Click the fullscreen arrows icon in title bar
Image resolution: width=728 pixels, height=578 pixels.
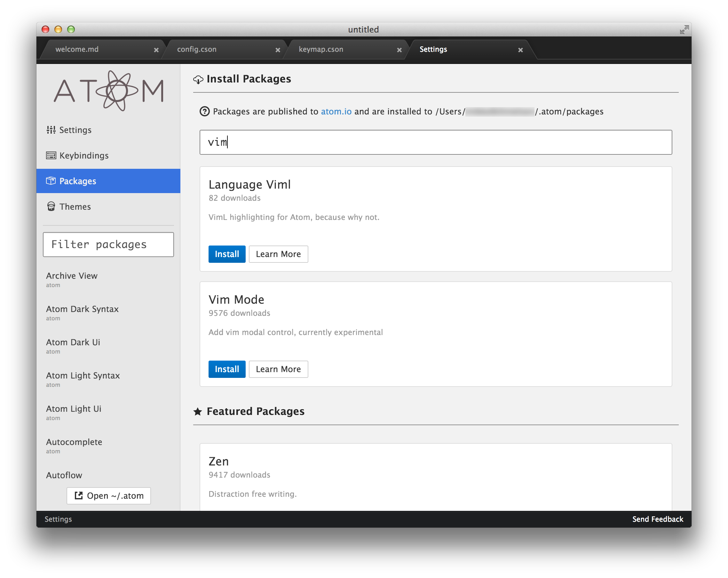click(x=684, y=30)
